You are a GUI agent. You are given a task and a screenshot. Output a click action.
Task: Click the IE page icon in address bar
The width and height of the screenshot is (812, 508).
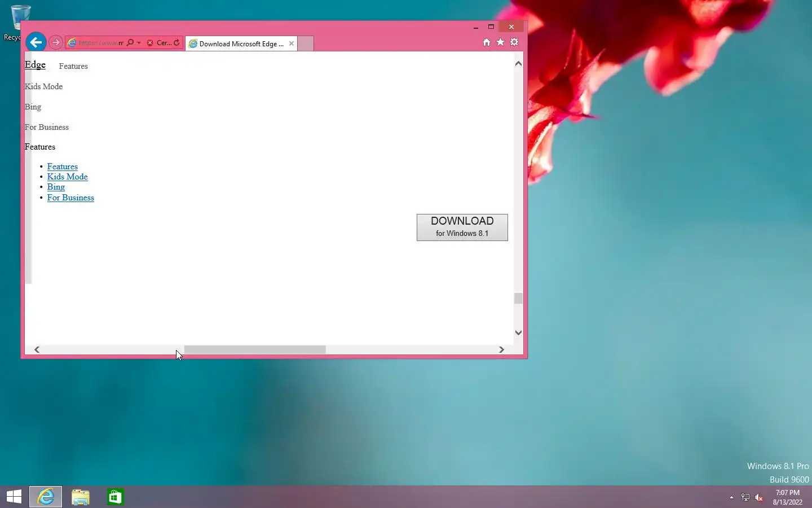point(72,43)
